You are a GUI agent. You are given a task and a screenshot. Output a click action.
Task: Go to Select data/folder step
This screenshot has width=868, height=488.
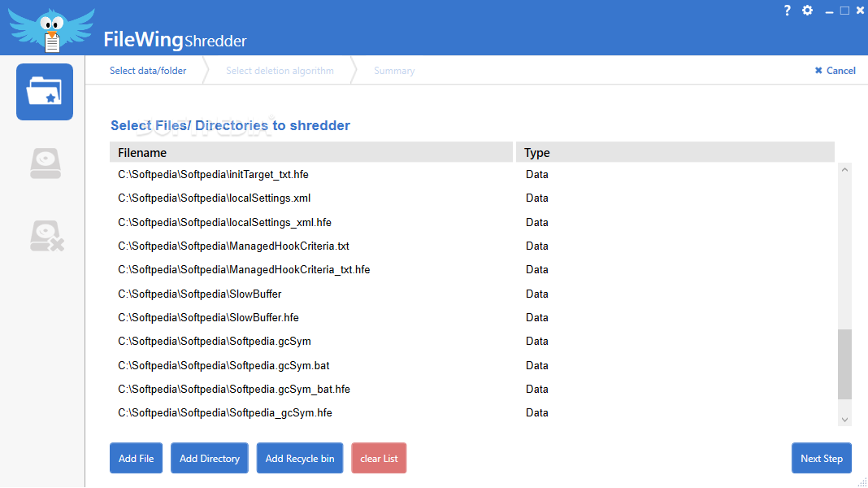click(x=148, y=70)
